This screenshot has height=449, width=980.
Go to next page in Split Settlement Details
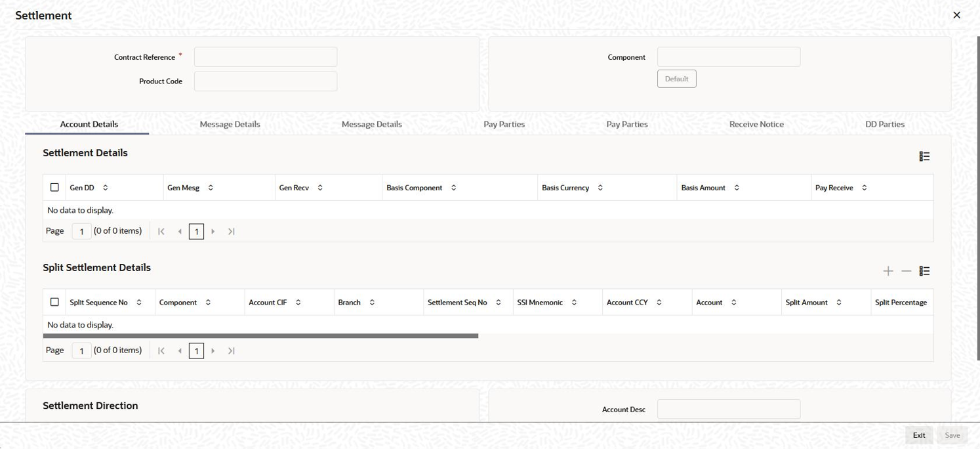[213, 351]
